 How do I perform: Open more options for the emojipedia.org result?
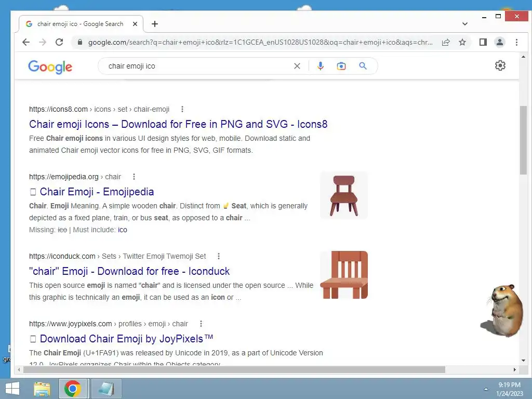click(x=134, y=177)
